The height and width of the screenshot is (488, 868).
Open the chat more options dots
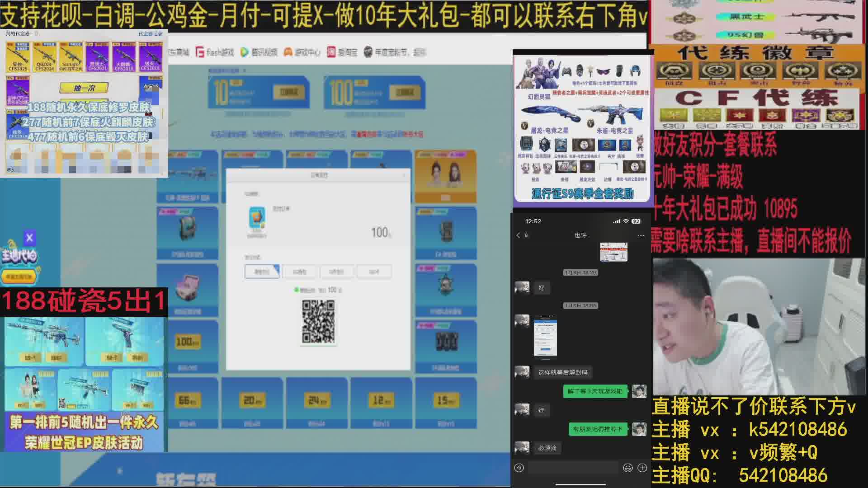point(641,235)
